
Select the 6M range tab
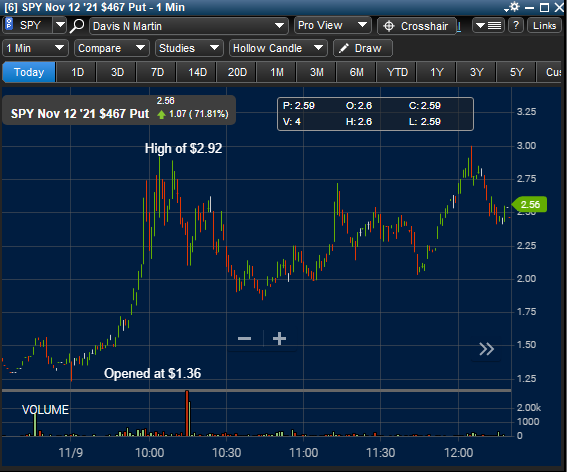[357, 72]
